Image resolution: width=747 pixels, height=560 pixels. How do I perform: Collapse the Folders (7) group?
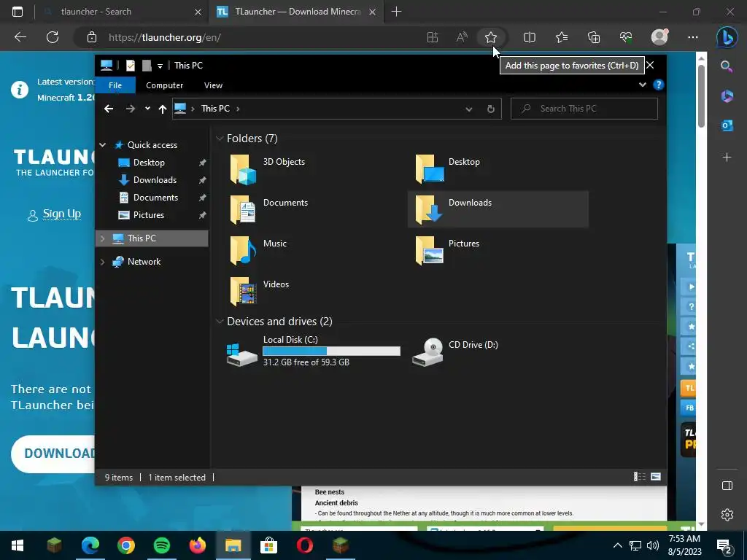(x=220, y=139)
